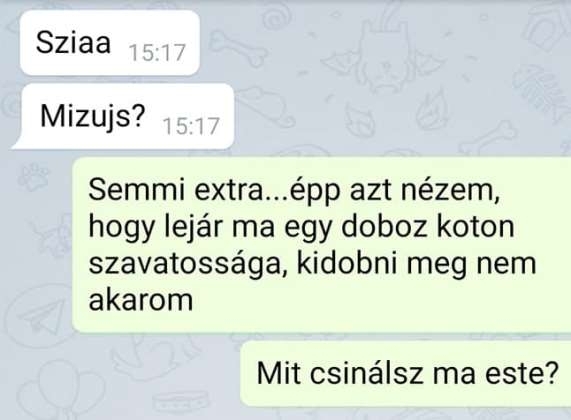The height and width of the screenshot is (420, 571).
Task: Click the timestamp on the Sziaa message
Action: coord(157,52)
